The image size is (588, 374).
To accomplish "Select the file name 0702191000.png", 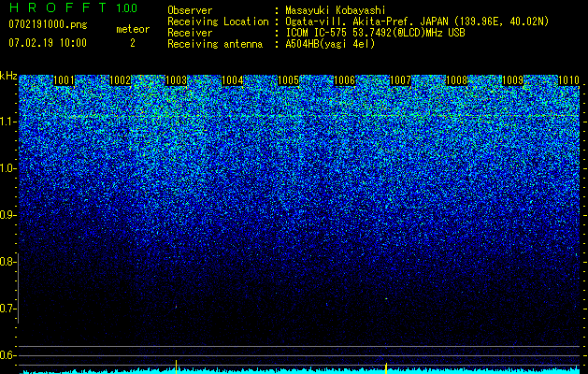I will [48, 24].
